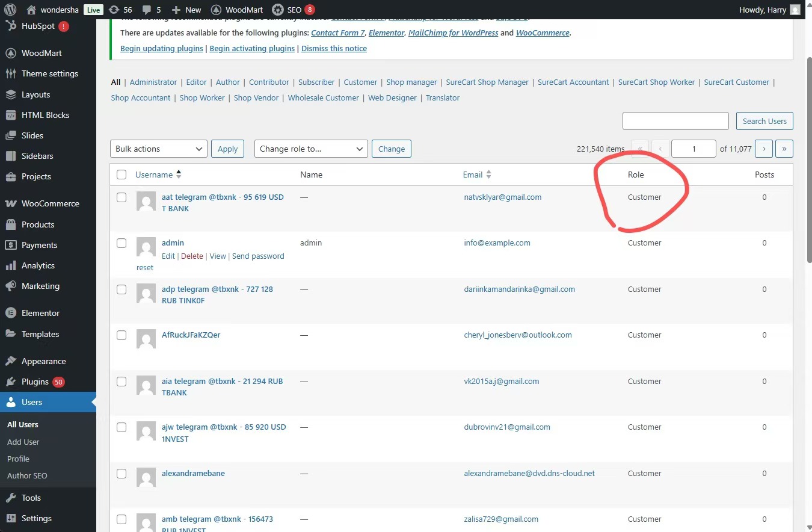Open the comments bubble icon in admin bar
Screen dimensions: 812x532
pyautogui.click(x=146, y=10)
